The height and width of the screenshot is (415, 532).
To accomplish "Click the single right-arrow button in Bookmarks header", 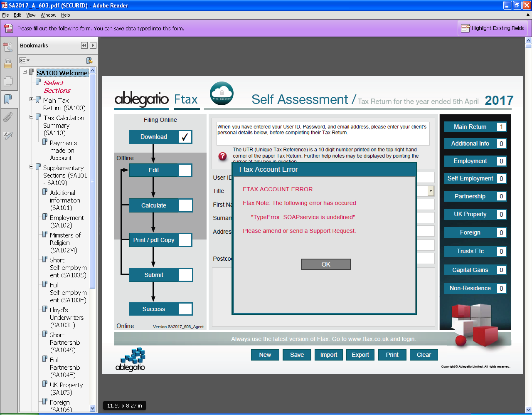I will click(93, 45).
